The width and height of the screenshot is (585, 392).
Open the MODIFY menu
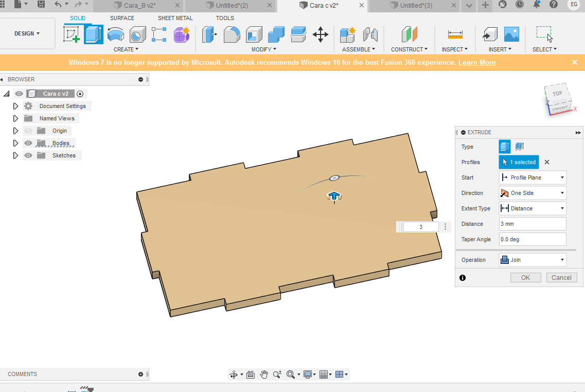264,49
